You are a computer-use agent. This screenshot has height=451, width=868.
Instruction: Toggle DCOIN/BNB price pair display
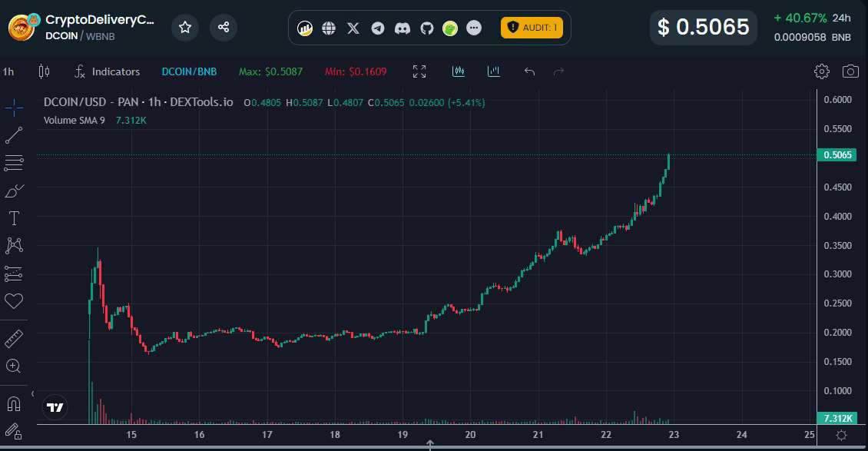[189, 71]
